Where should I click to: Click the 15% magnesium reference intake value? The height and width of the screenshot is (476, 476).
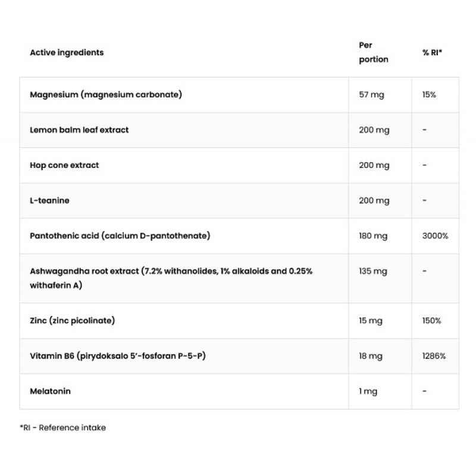[429, 95]
